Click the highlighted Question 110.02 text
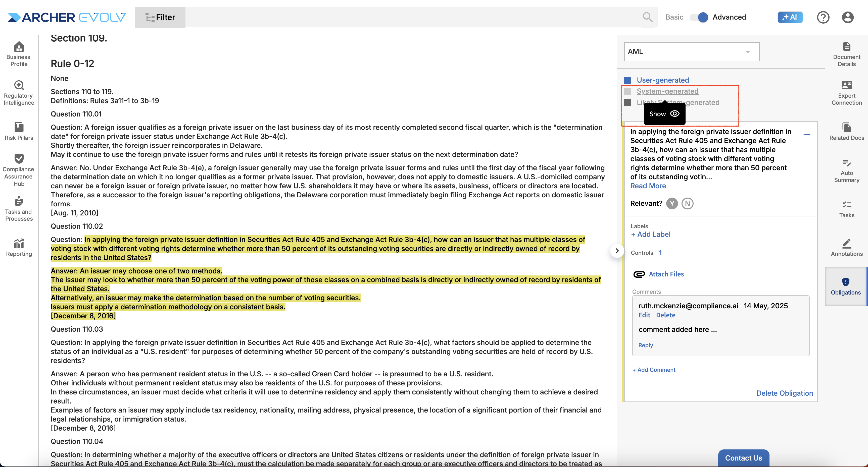 coord(318,249)
